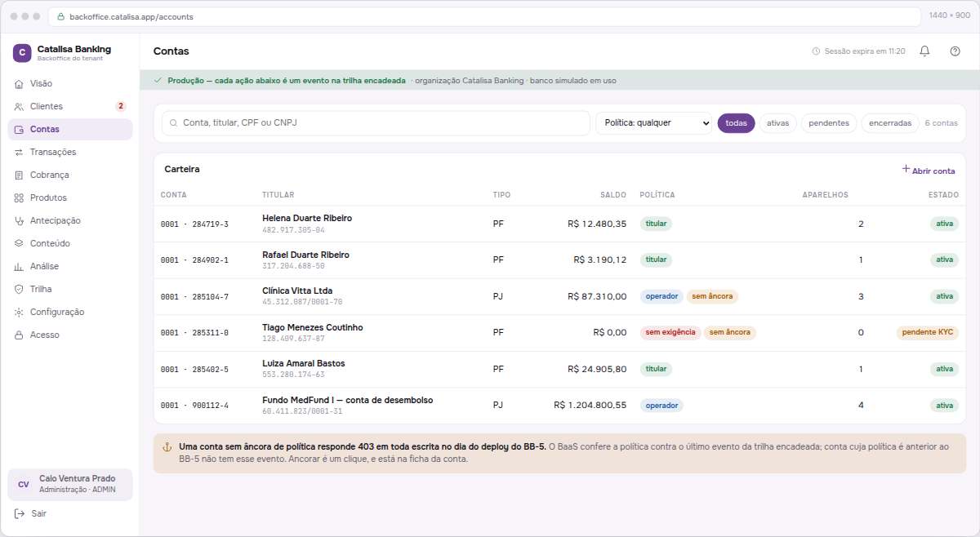The image size is (980, 537).
Task: Click the Catalisa Banking logo badge
Action: coord(22,53)
